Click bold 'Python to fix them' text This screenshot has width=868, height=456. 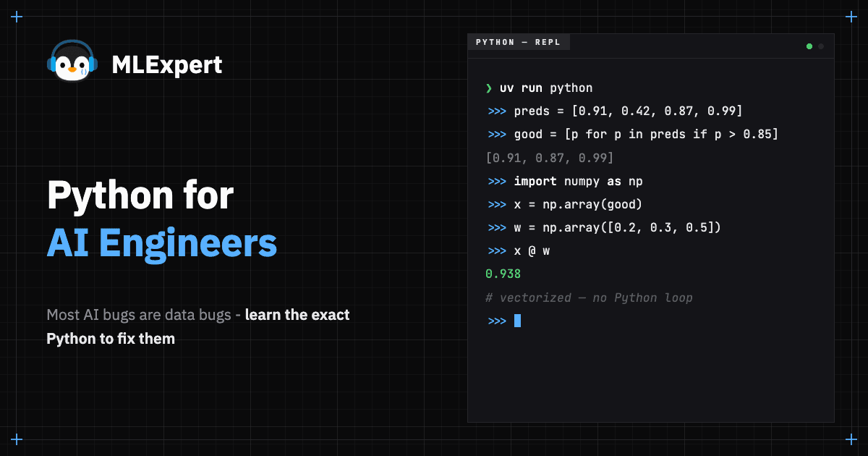coord(111,338)
